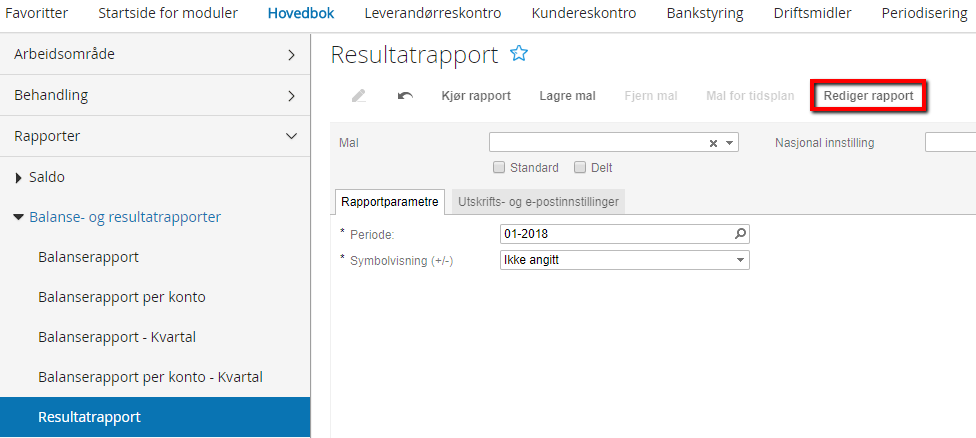Collapse Balanse- og resultatrapporter node
This screenshot has height=438, width=976.
18,217
